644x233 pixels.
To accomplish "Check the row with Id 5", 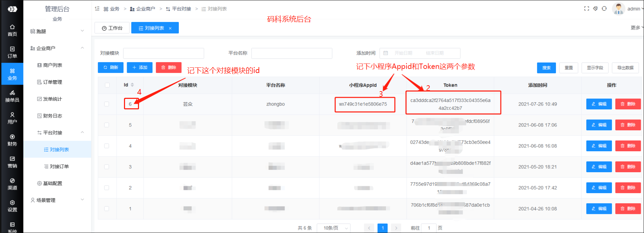I will (107, 125).
